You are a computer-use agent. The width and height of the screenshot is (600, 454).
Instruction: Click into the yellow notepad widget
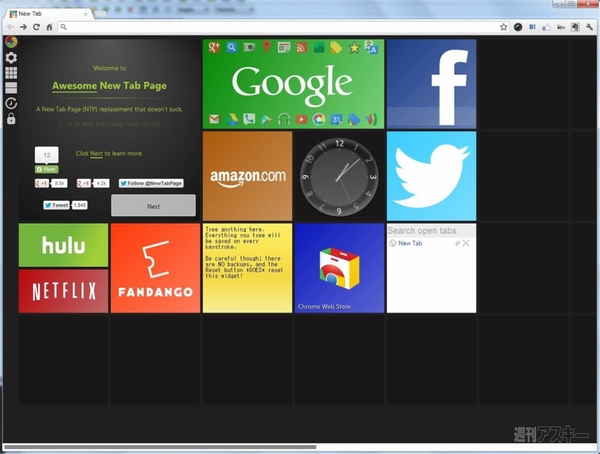point(248,268)
